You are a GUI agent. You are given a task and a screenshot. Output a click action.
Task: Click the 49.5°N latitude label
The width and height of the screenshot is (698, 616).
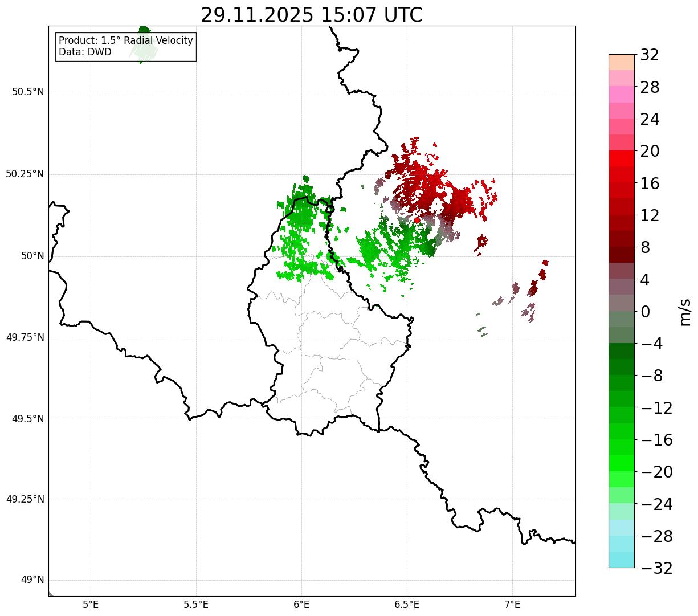pyautogui.click(x=28, y=419)
